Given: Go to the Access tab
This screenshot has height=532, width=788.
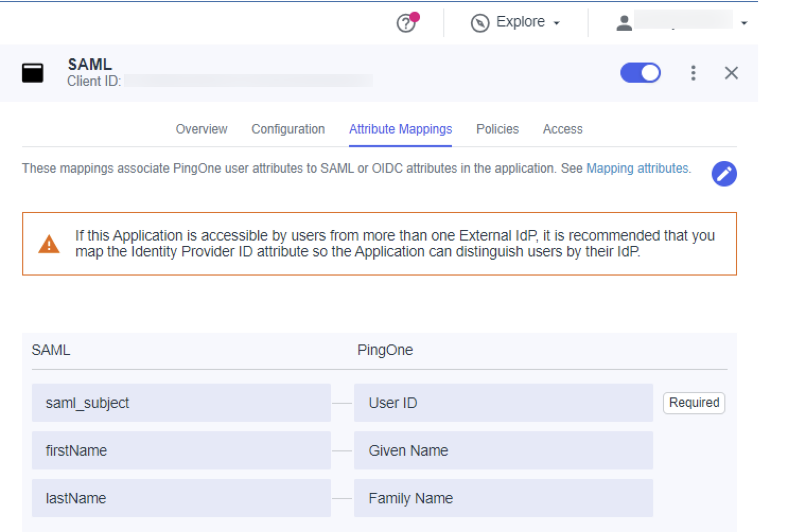Looking at the screenshot, I should pyautogui.click(x=563, y=129).
